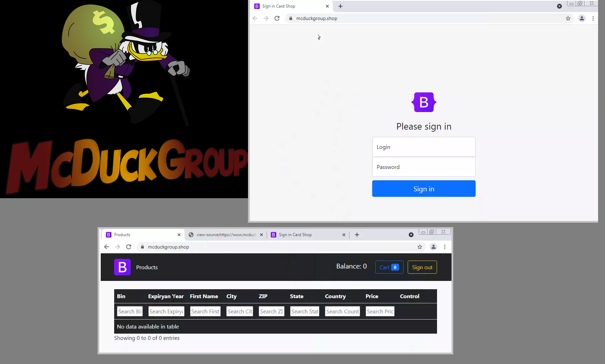
Task: Close the Products tab in the bottom browser
Action: pyautogui.click(x=179, y=235)
